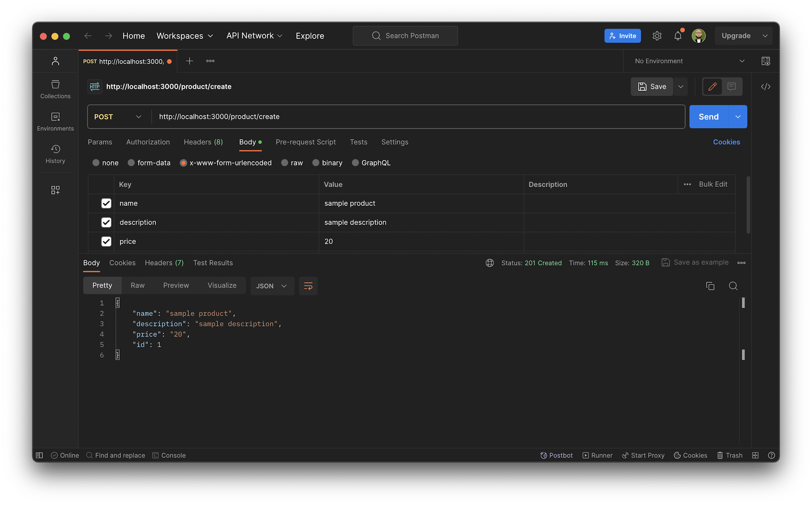
Task: Open the Environments sidebar panel
Action: (x=55, y=121)
